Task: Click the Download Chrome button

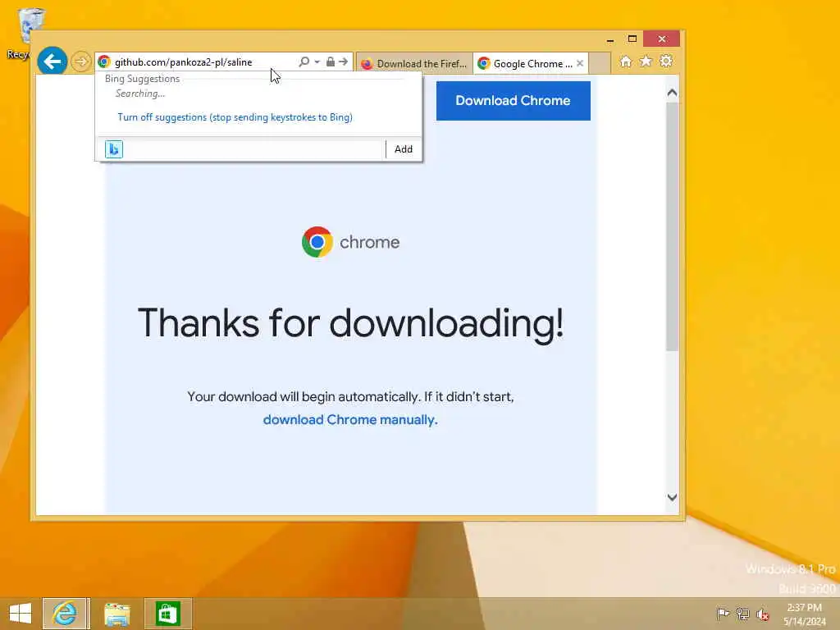Action: (x=514, y=101)
